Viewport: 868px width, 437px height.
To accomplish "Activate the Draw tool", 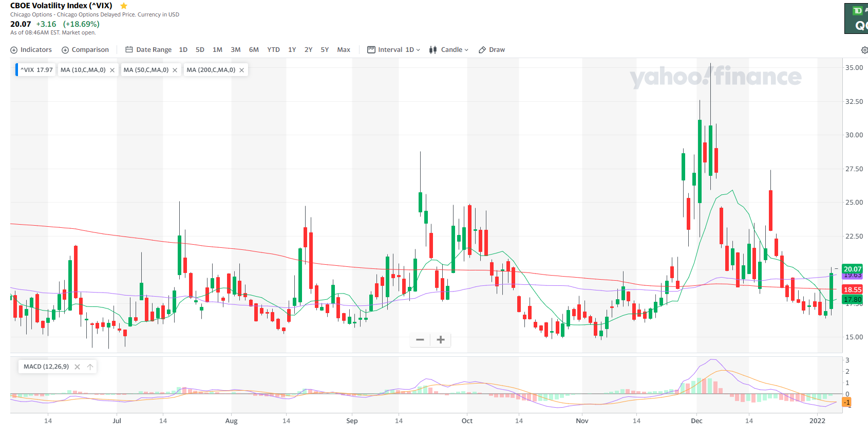I will pos(492,50).
